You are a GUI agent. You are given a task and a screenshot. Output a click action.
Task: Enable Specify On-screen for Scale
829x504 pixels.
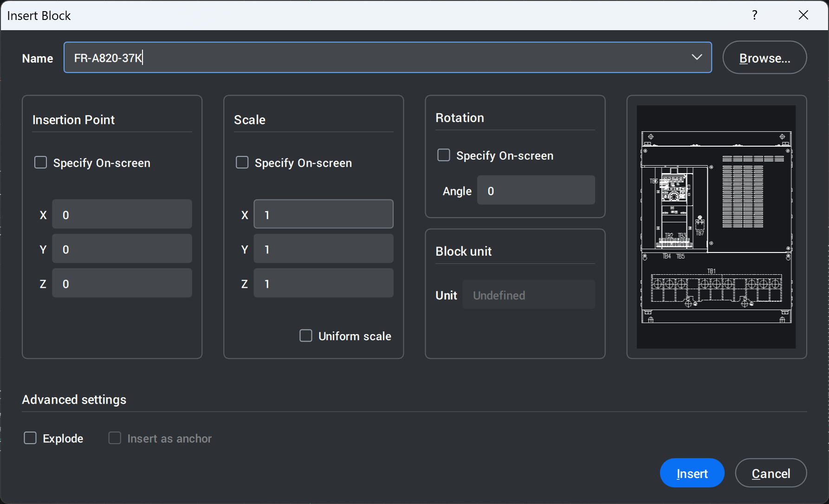(x=242, y=162)
